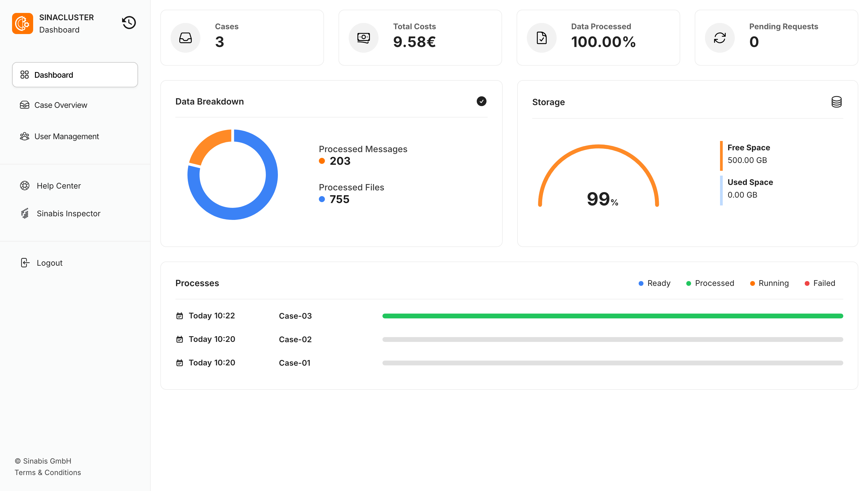868x491 pixels.
Task: Click the Running status legend entry
Action: coord(769,283)
